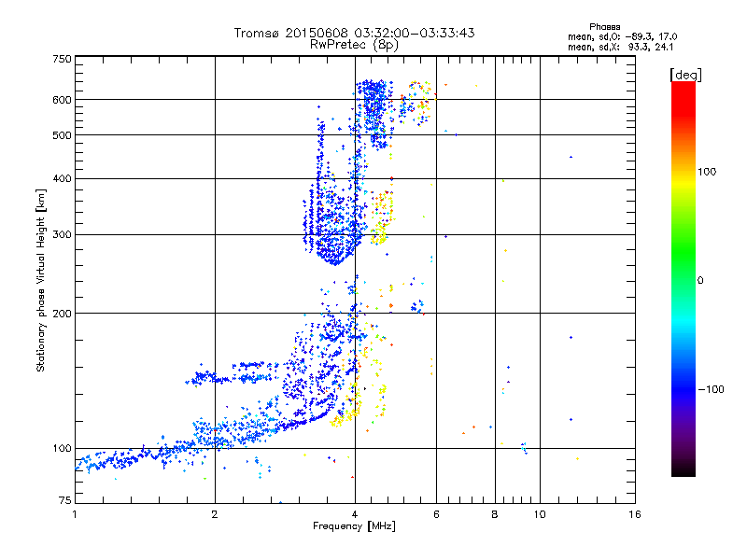The width and height of the screenshot is (747, 560).
Task: Click colorbar tick label '-100'
Action: point(711,389)
